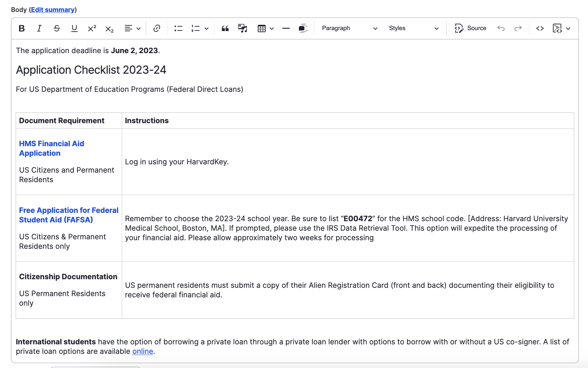Apply superscript formatting

(x=92, y=28)
